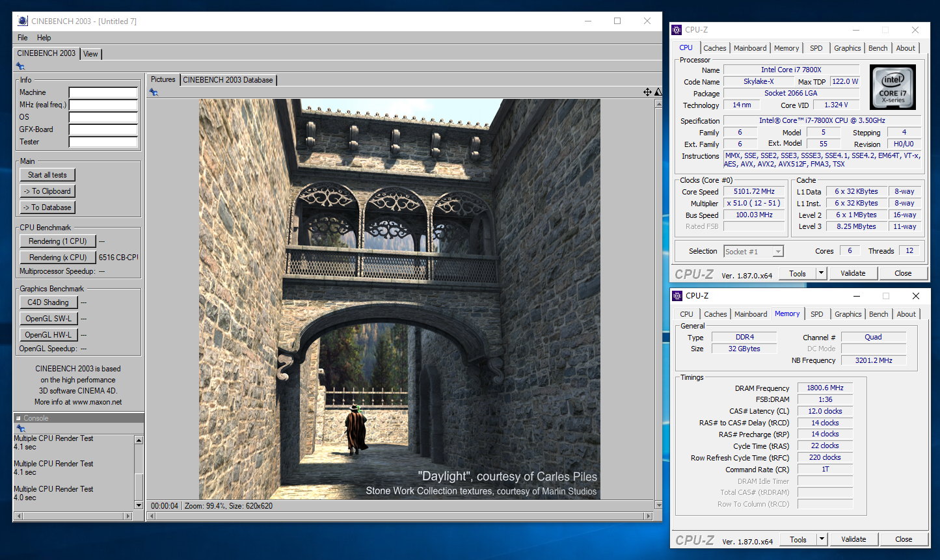Open Tools dropdown arrow in top CPU-Z
Image resolution: width=940 pixels, height=560 pixels.
point(821,274)
